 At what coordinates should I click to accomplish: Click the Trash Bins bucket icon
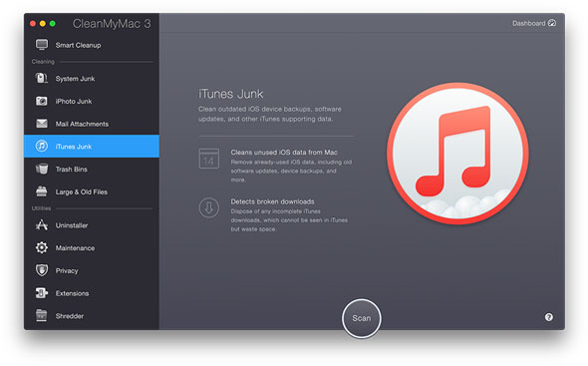click(42, 169)
